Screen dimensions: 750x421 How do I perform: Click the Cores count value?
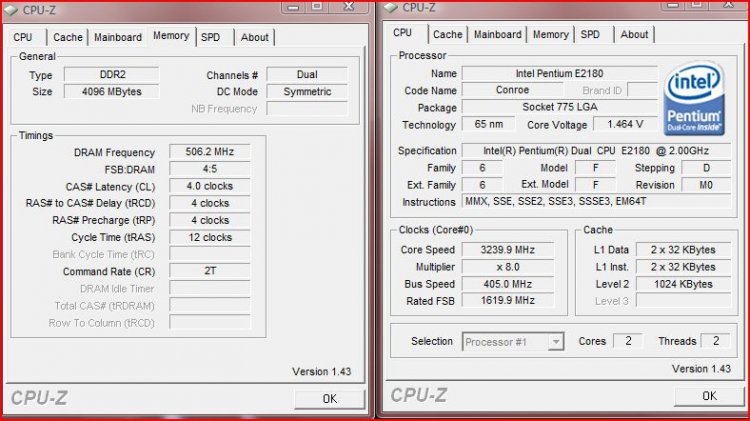point(628,341)
